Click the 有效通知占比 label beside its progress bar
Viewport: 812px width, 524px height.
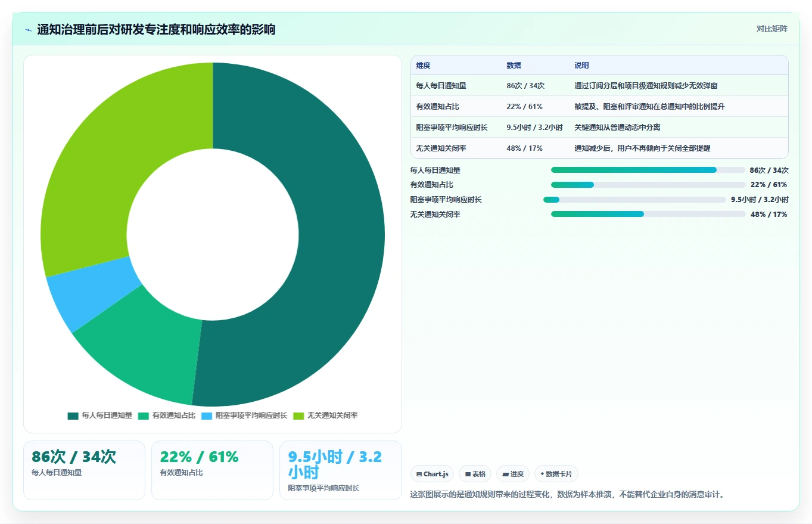pyautogui.click(x=432, y=185)
